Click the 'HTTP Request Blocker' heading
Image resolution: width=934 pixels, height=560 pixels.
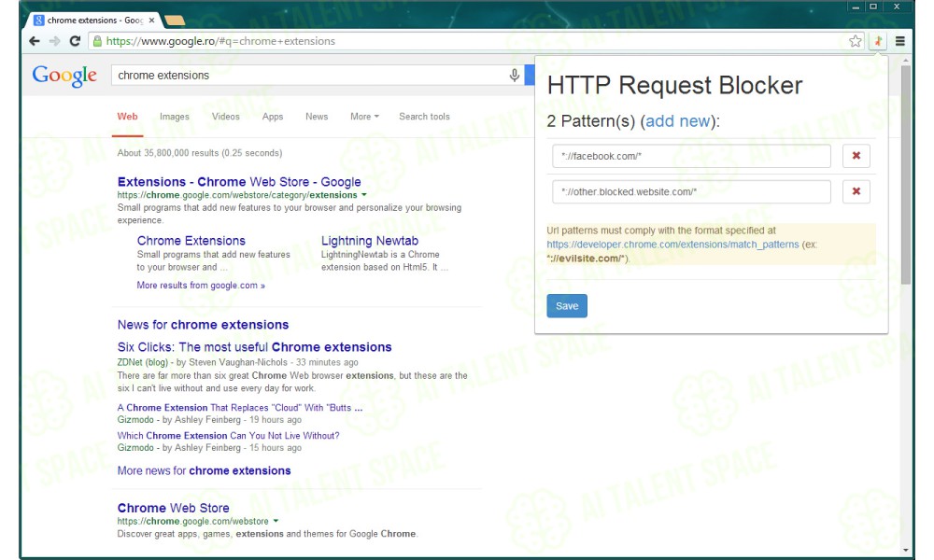coord(675,85)
